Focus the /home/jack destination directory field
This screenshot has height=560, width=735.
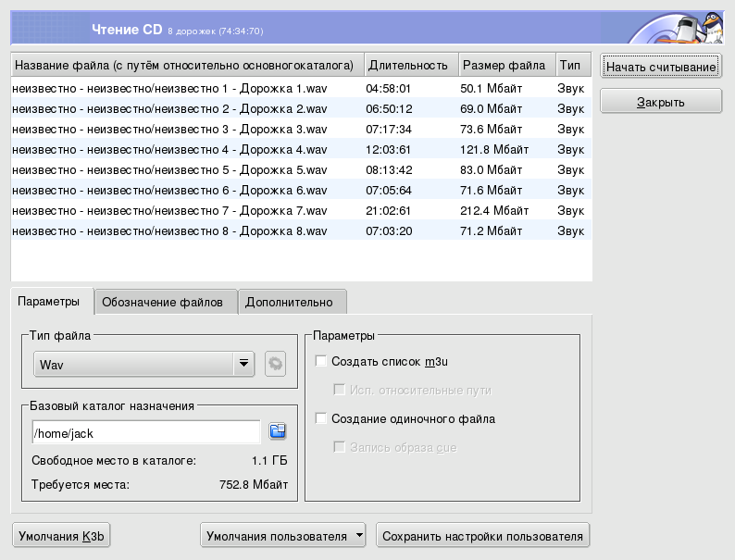(x=146, y=432)
